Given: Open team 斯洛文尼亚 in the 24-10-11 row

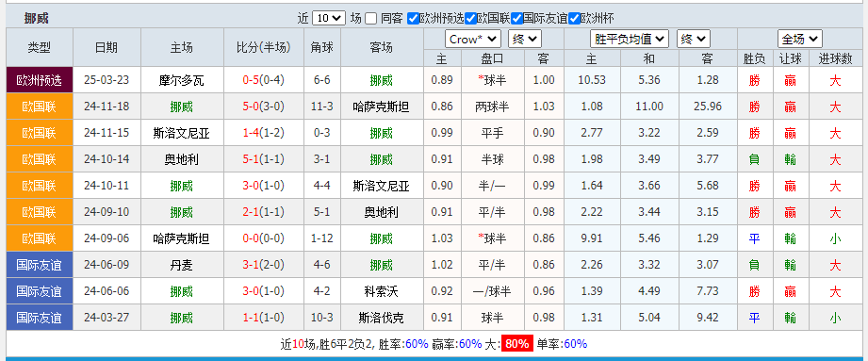Looking at the screenshot, I should coord(382,186).
